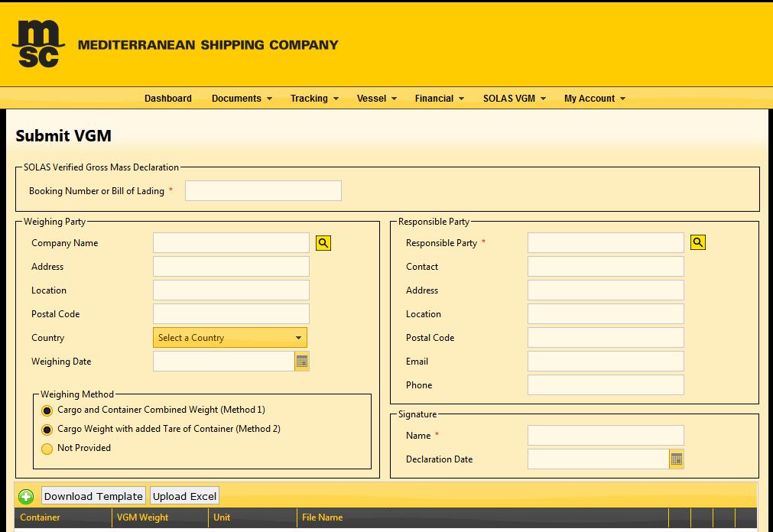Click the VGM Weight column header

click(160, 517)
